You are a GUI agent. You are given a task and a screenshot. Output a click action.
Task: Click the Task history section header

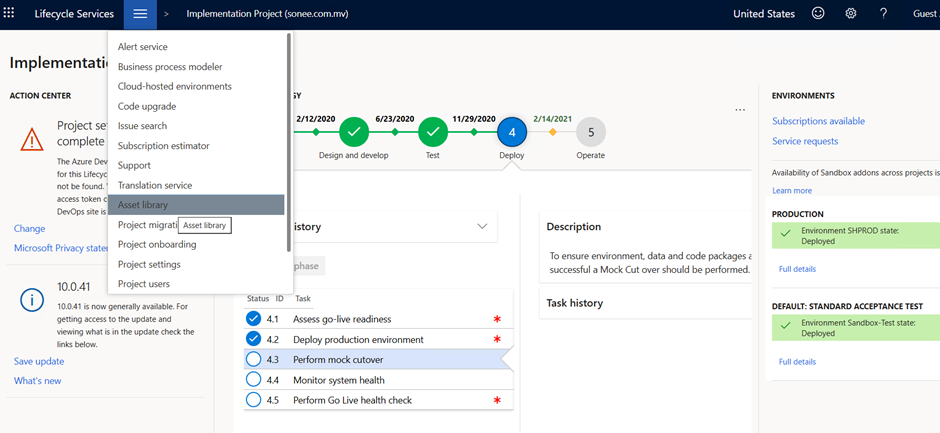[x=575, y=303]
